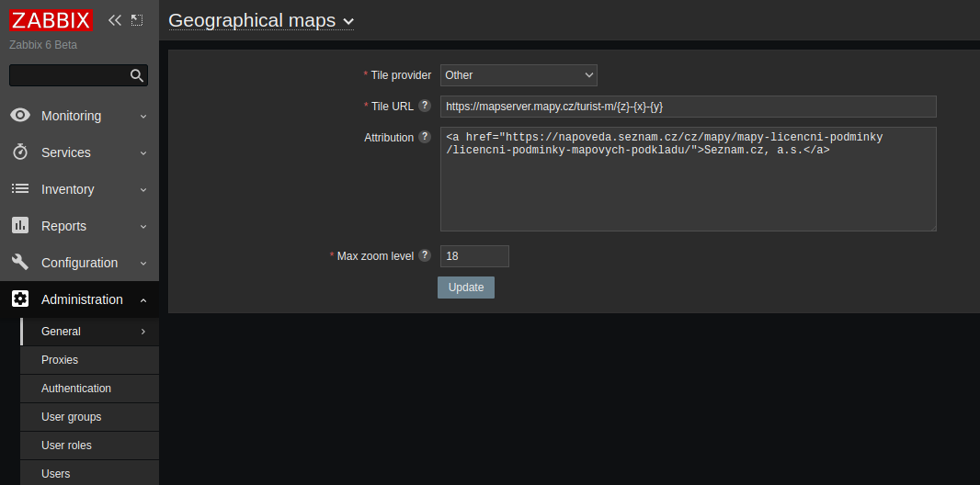Open the Monitoring menu
The height and width of the screenshot is (485, 980).
point(79,116)
